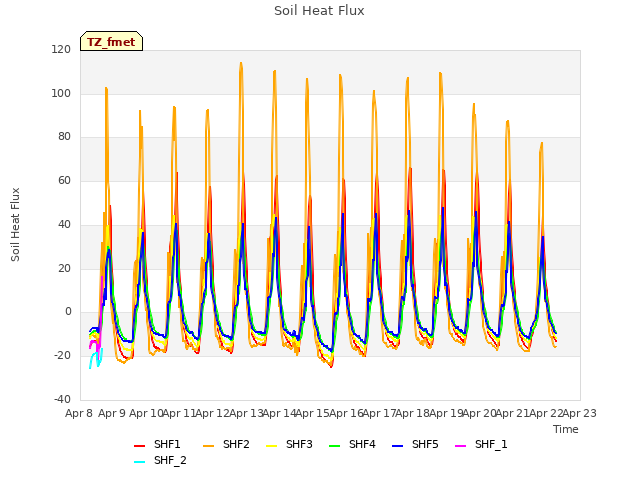Select the SHF_2 legend label

point(170,460)
